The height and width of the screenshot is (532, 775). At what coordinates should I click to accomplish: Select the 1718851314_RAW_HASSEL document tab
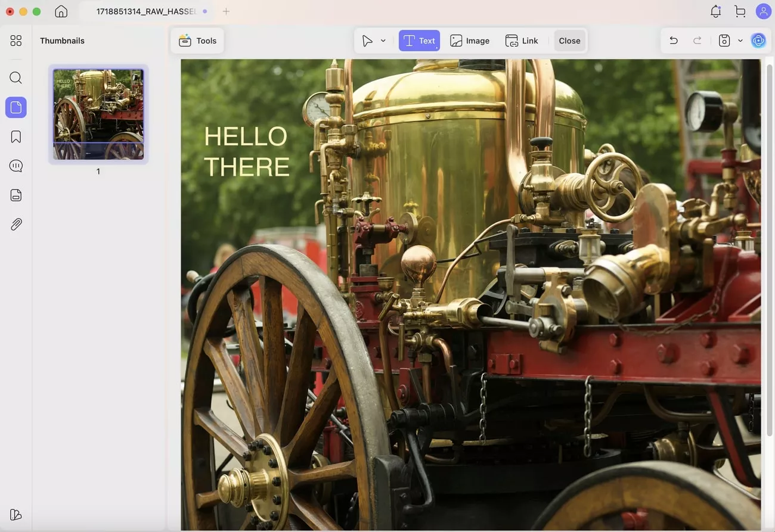(x=146, y=11)
